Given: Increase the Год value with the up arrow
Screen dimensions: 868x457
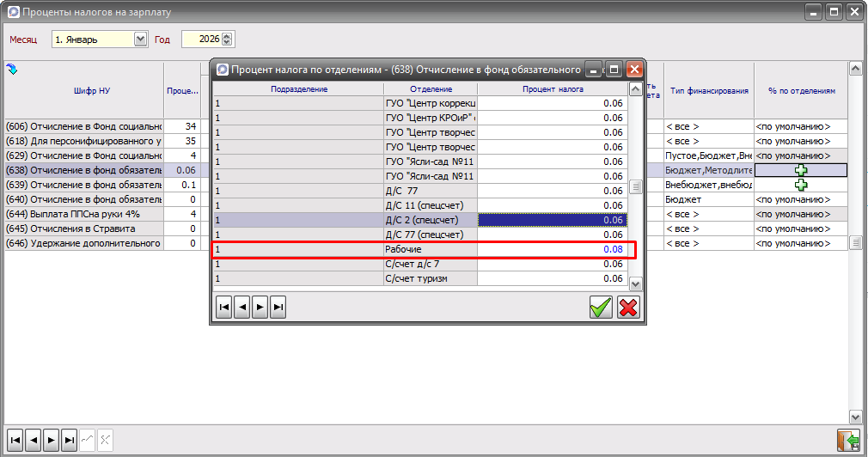Looking at the screenshot, I should coord(227,36).
